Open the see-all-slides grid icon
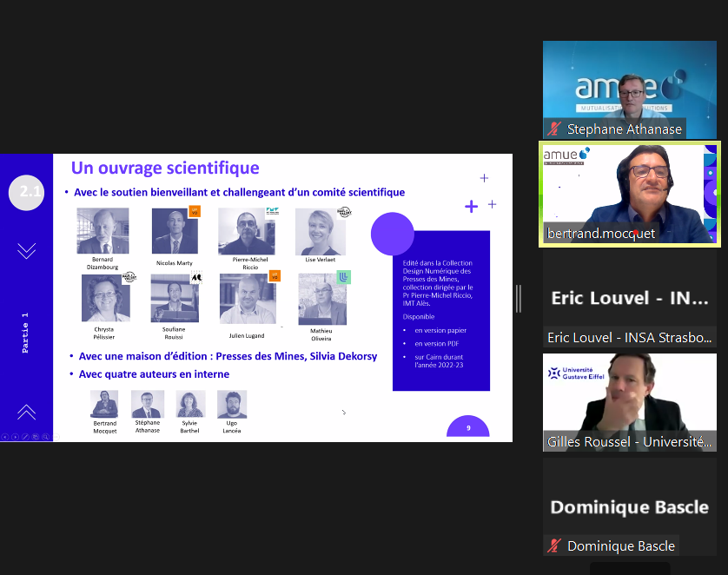Viewport: 728px width, 575px height. tap(36, 437)
